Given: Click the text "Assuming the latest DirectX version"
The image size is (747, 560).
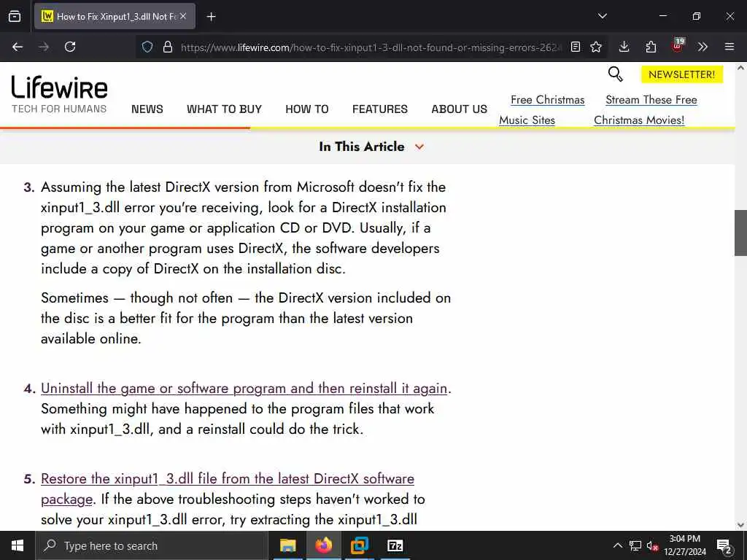Looking at the screenshot, I should pos(150,187).
